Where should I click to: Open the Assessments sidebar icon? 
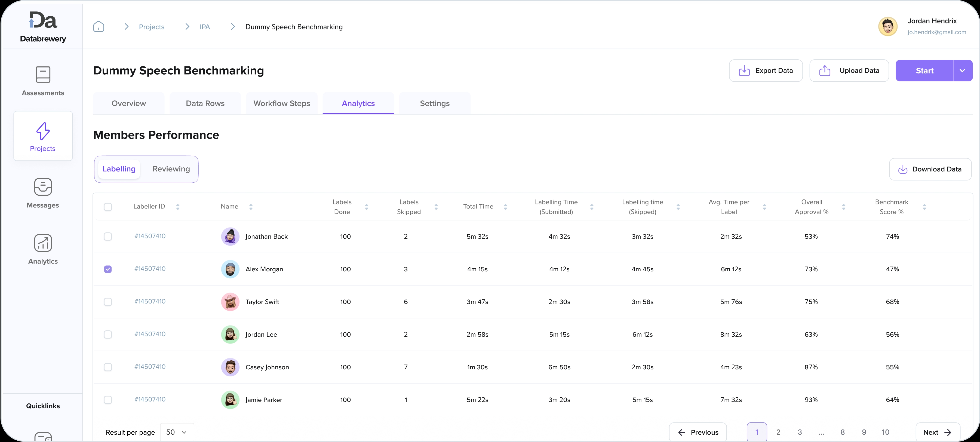(x=43, y=75)
